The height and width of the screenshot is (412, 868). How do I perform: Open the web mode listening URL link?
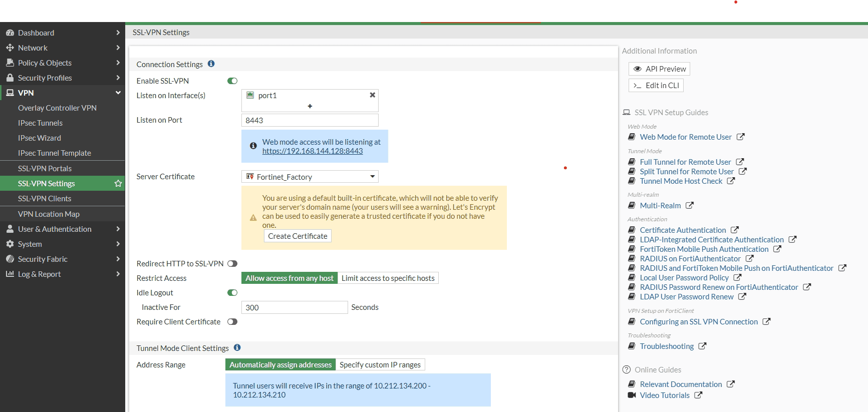[x=313, y=151]
